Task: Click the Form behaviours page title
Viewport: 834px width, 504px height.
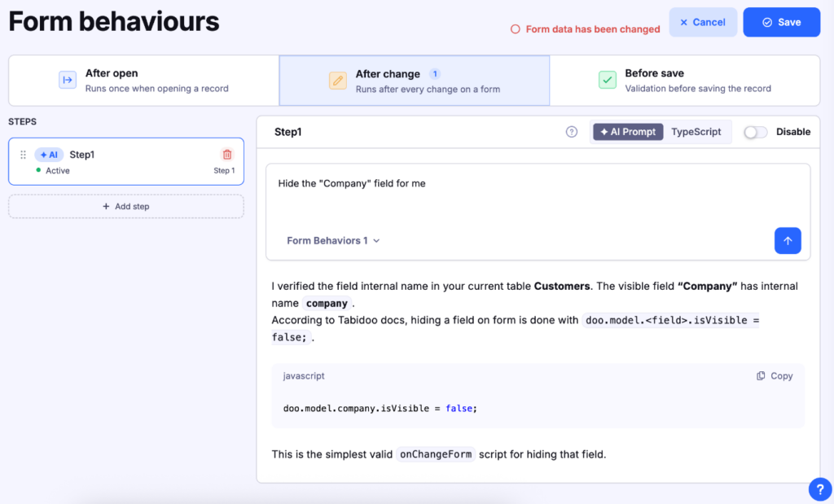Action: coord(114,21)
